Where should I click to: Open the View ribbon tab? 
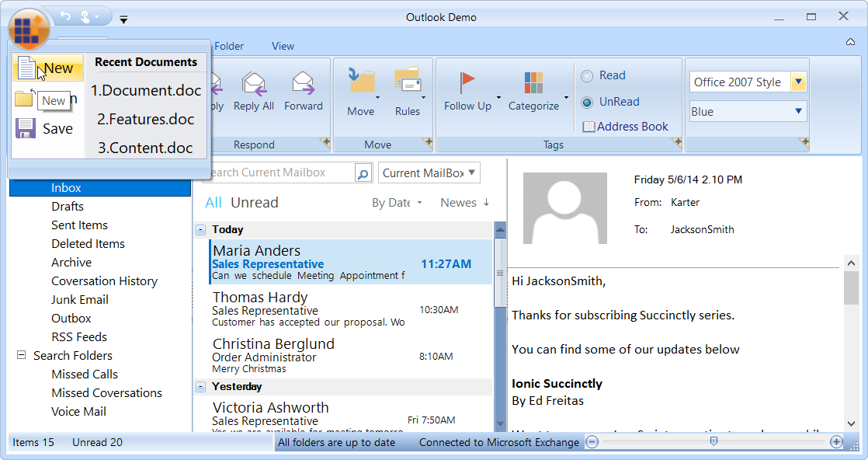[x=283, y=46]
